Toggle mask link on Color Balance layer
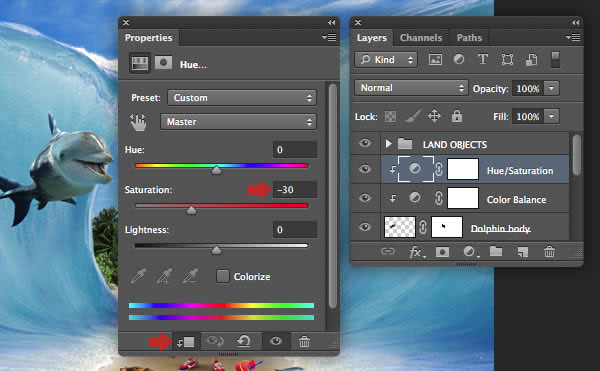This screenshot has height=371, width=600. coord(439,198)
